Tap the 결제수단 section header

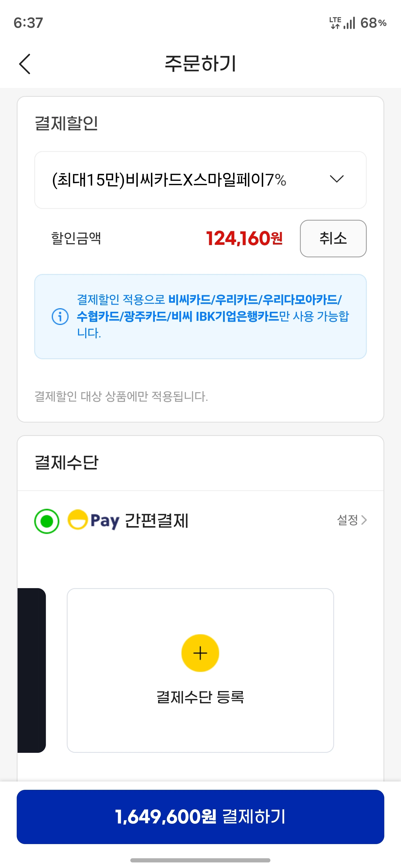[67, 462]
